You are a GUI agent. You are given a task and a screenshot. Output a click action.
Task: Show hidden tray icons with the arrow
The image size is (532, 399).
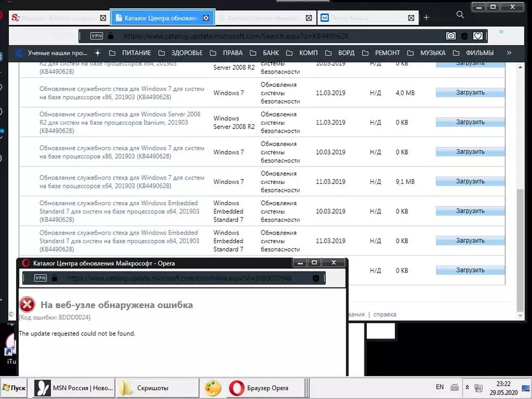(467, 387)
